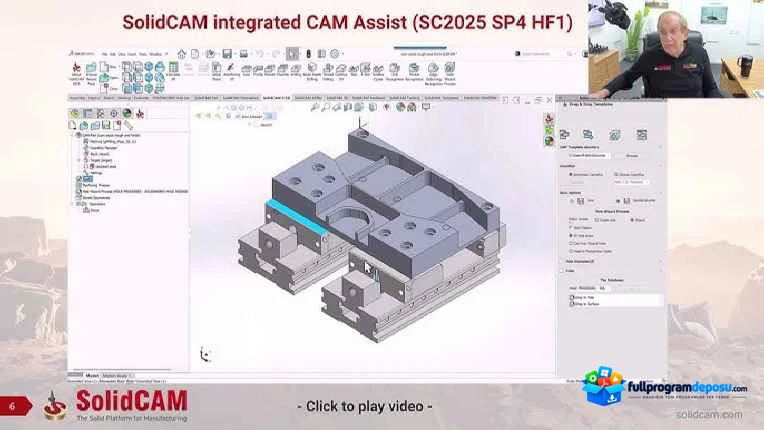Screen dimensions: 764x430
Task: Click the search commands field at top right
Action: pos(543,54)
